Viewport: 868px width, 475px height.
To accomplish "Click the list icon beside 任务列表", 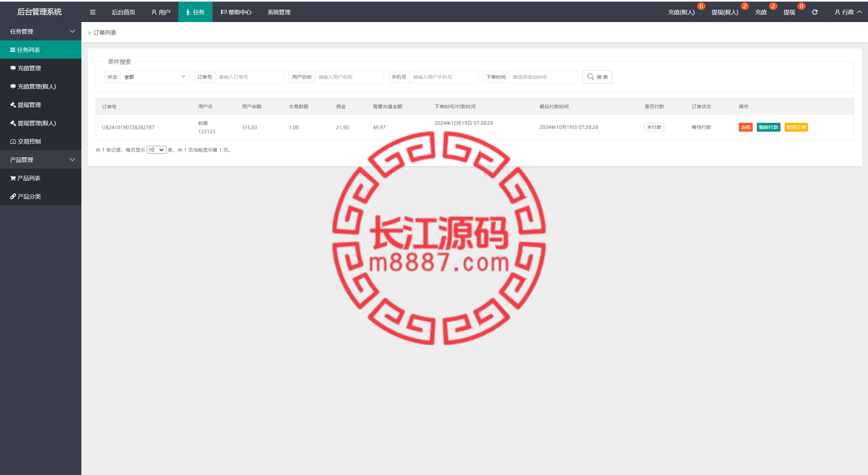I will [x=13, y=50].
